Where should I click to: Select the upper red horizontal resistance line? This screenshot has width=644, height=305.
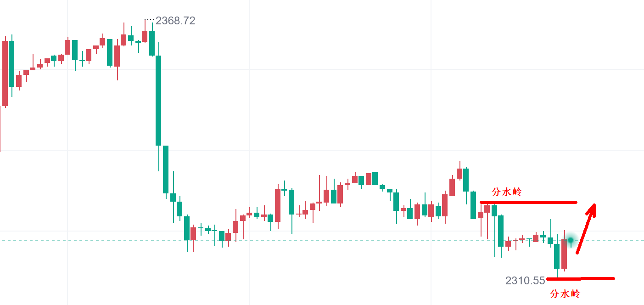528,202
